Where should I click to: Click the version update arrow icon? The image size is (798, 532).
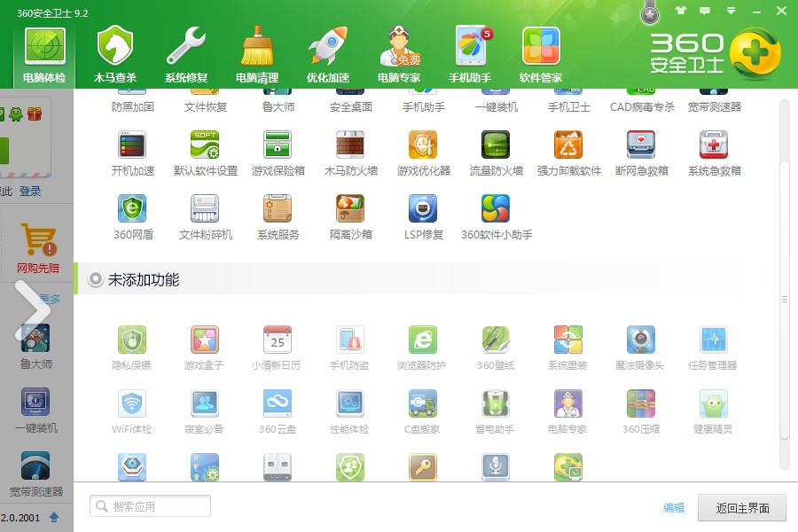54,517
